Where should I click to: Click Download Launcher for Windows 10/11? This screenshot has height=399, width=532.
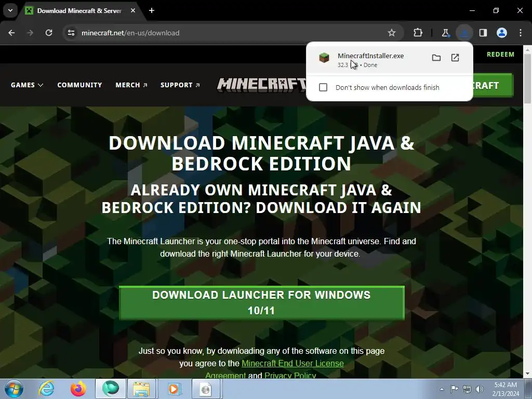pyautogui.click(x=262, y=303)
